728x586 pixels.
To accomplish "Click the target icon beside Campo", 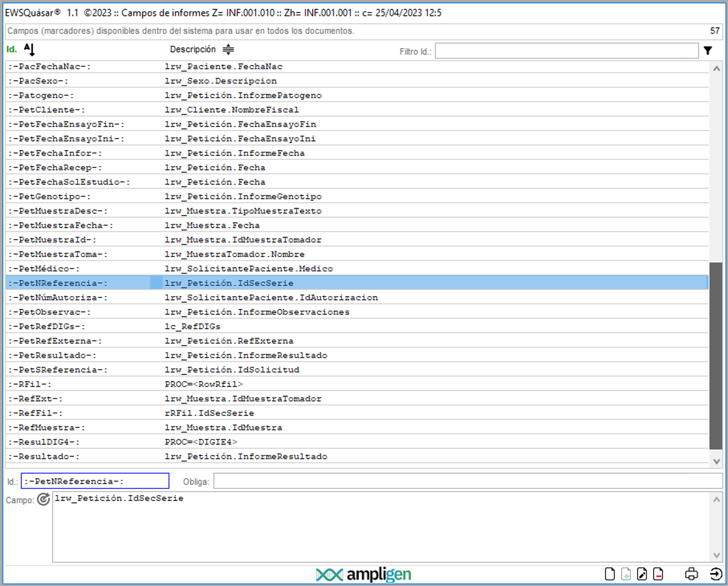I will [43, 499].
